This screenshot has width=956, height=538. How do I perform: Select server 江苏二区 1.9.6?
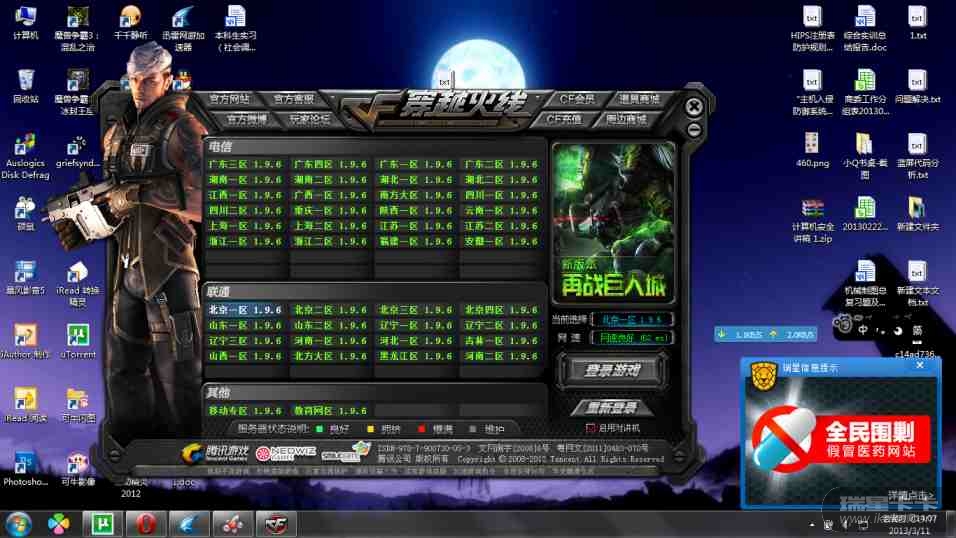[x=501, y=226]
